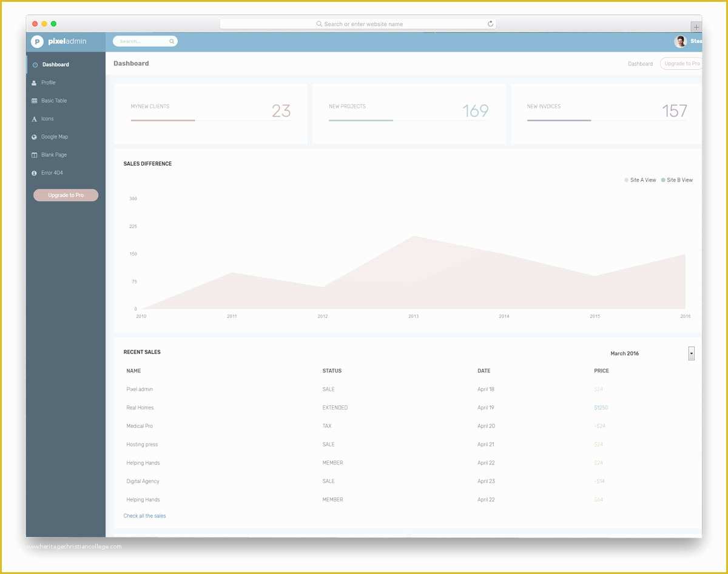Click the sidebar Upgrade to Pro button

point(66,195)
